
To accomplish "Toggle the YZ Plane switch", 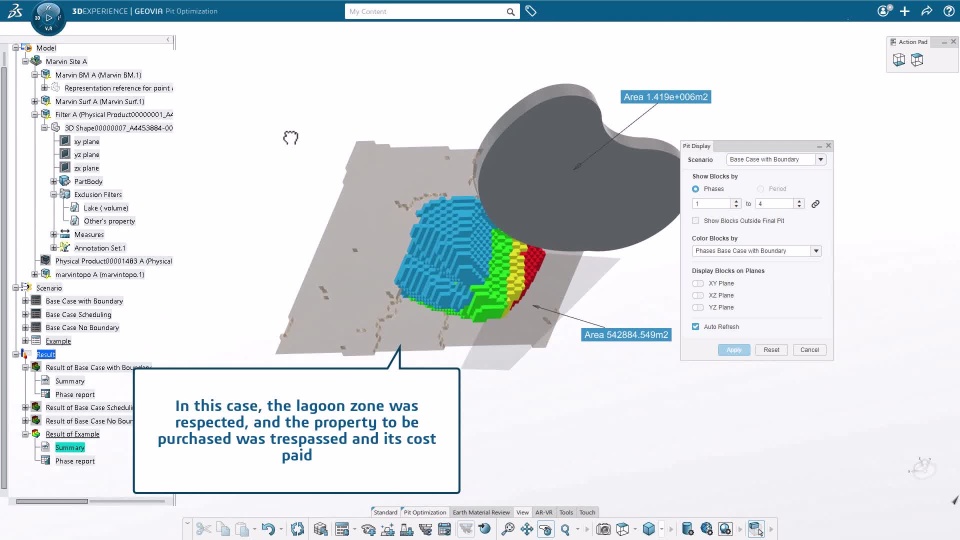I will pos(698,307).
